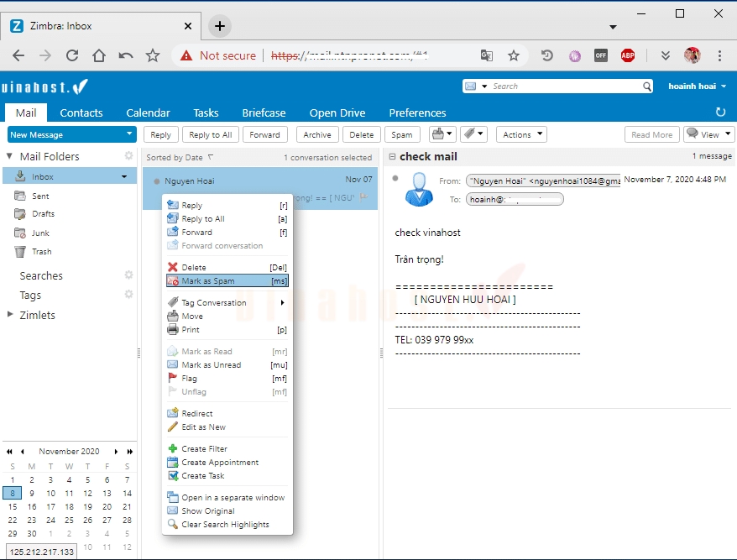Choose Open in a separate window
737x560 pixels.
[227, 498]
